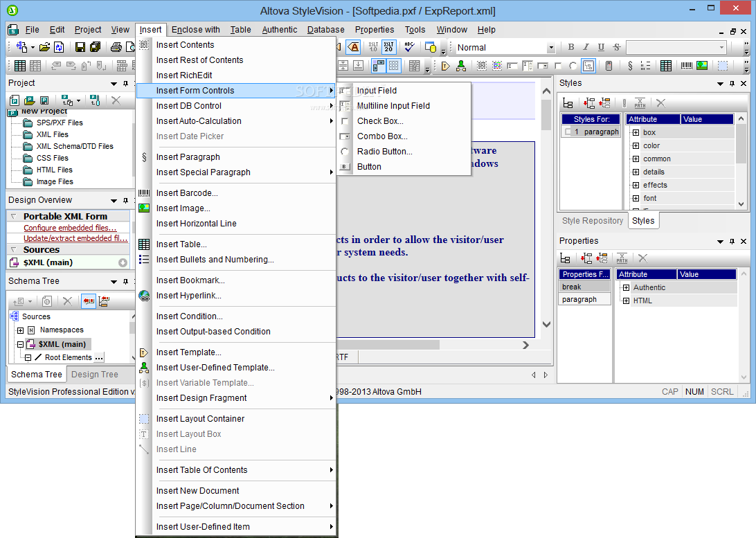Viewport: 756px width, 538px height.
Task: Expand the font attribute in Styles
Action: [x=636, y=198]
